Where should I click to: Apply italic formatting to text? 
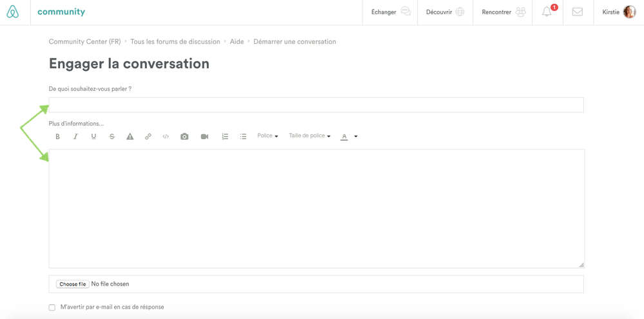(x=75, y=137)
